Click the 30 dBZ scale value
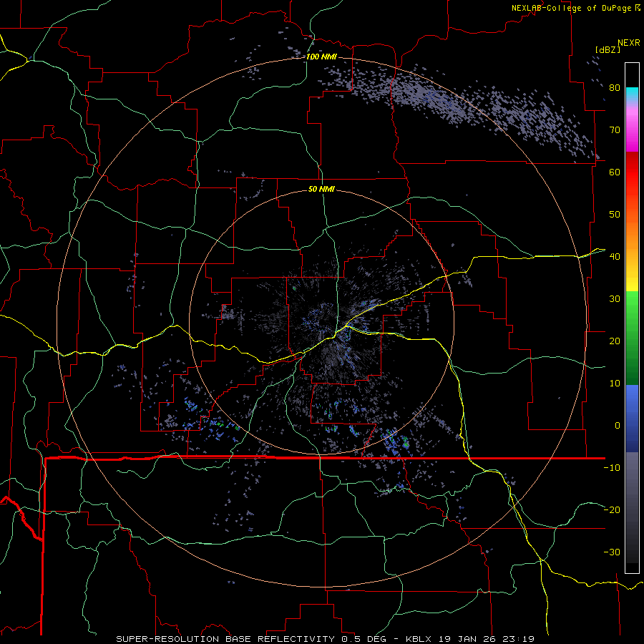This screenshot has width=644, height=644. (x=615, y=299)
